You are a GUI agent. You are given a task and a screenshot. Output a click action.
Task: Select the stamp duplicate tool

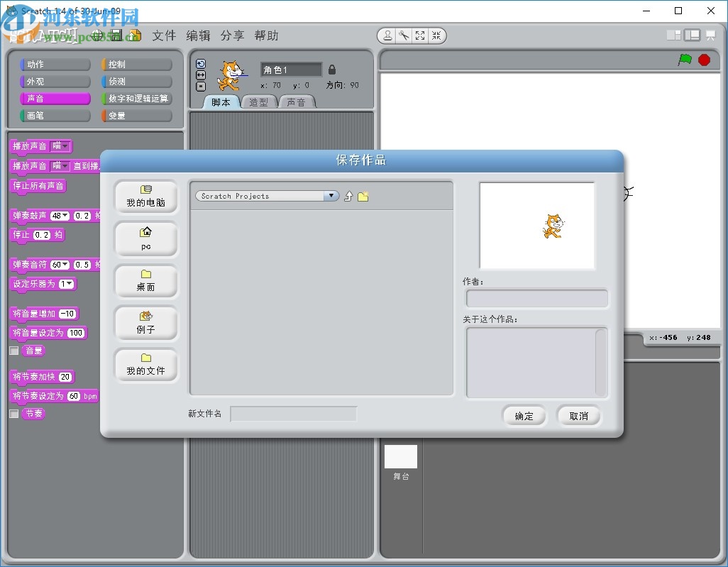point(387,35)
